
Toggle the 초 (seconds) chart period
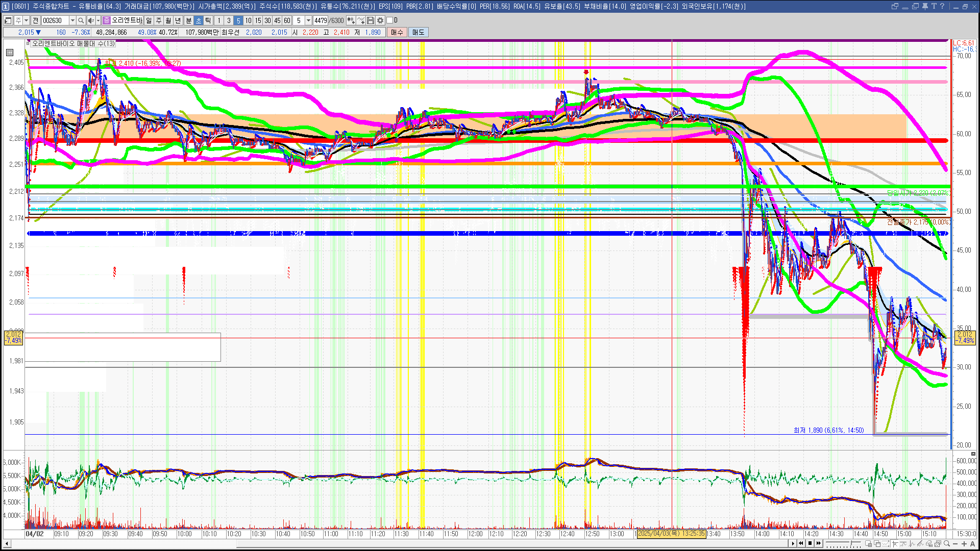199,20
